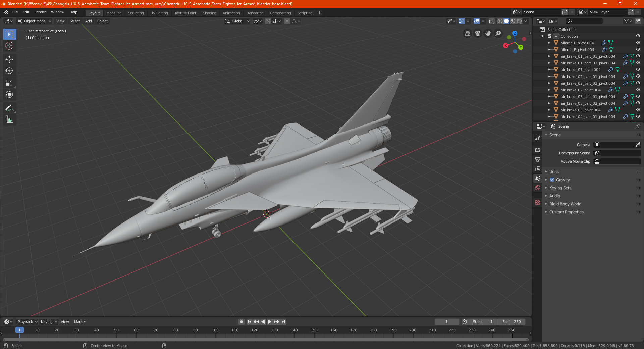Open pivot point dropdown

(258, 21)
